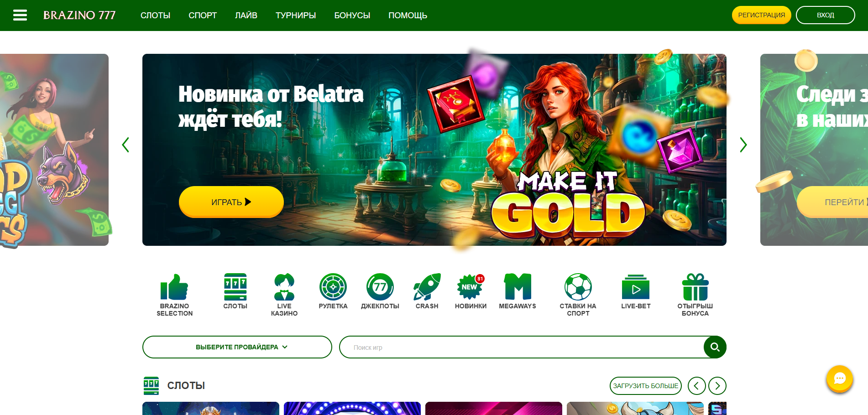
Task: Open the hamburger menu icon
Action: pyautogui.click(x=20, y=15)
